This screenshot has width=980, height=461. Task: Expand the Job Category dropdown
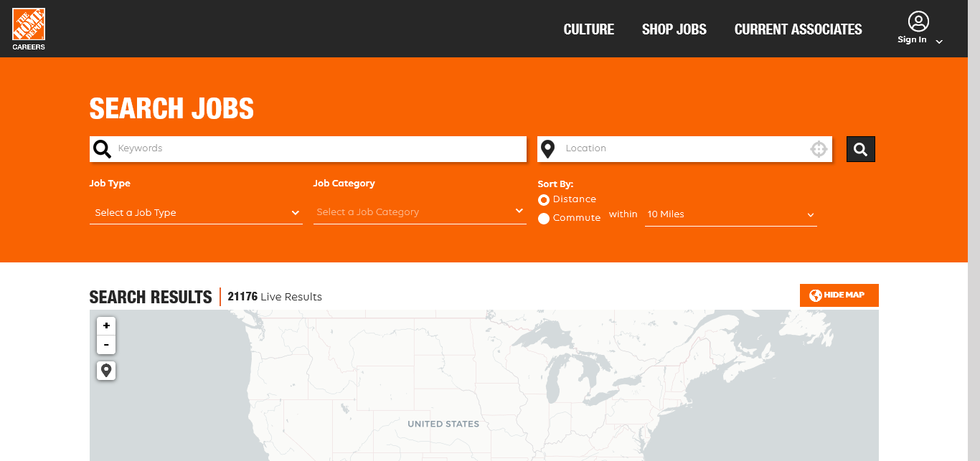[x=420, y=212]
